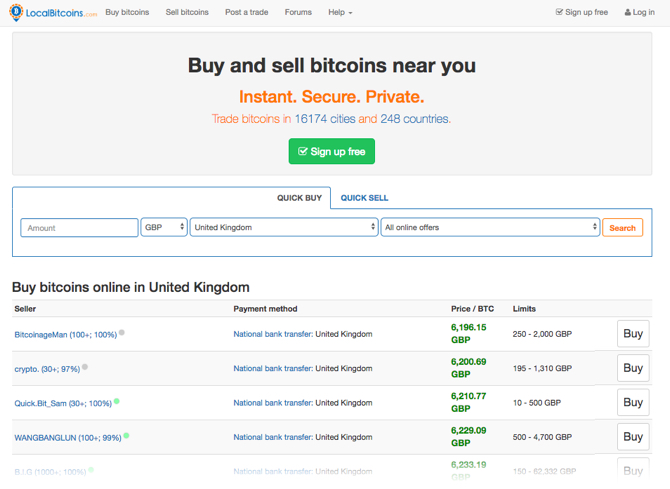Viewport: 670px width, 489px height.
Task: Go to Post a trade
Action: coord(247,12)
